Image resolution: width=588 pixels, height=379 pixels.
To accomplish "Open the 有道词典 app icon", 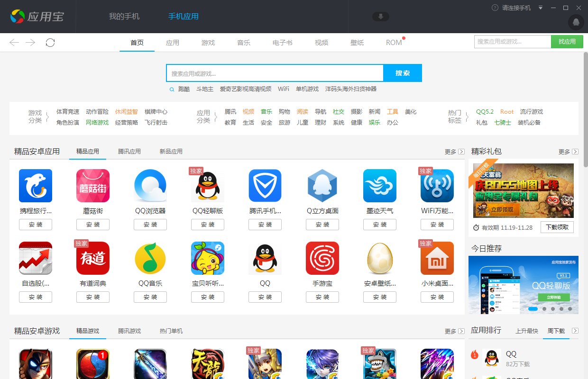I will click(x=93, y=258).
